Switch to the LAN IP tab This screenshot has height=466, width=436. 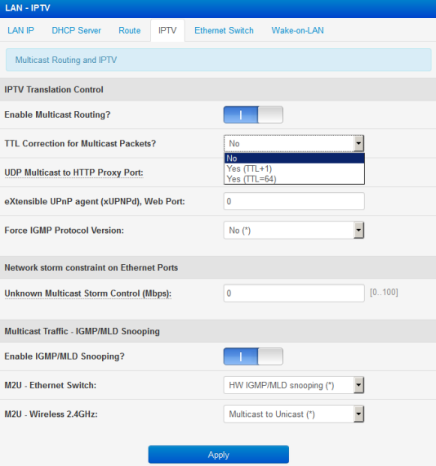pyautogui.click(x=21, y=31)
